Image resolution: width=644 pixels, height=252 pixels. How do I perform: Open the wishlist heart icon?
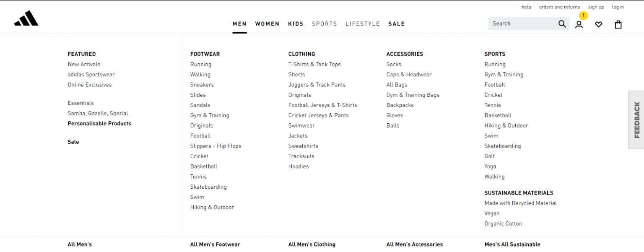point(599,24)
